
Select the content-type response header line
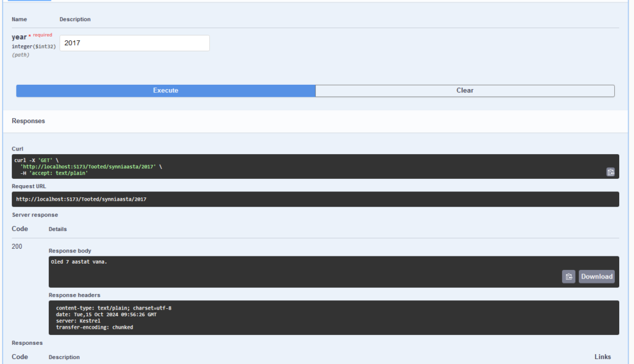coord(114,308)
